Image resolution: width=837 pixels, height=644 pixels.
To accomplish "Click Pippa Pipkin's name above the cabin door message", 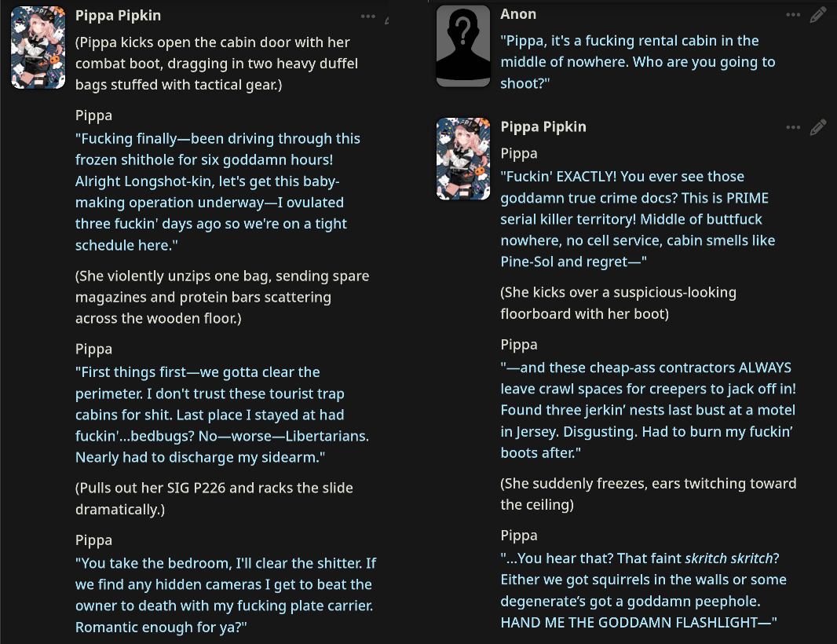I will click(x=119, y=15).
